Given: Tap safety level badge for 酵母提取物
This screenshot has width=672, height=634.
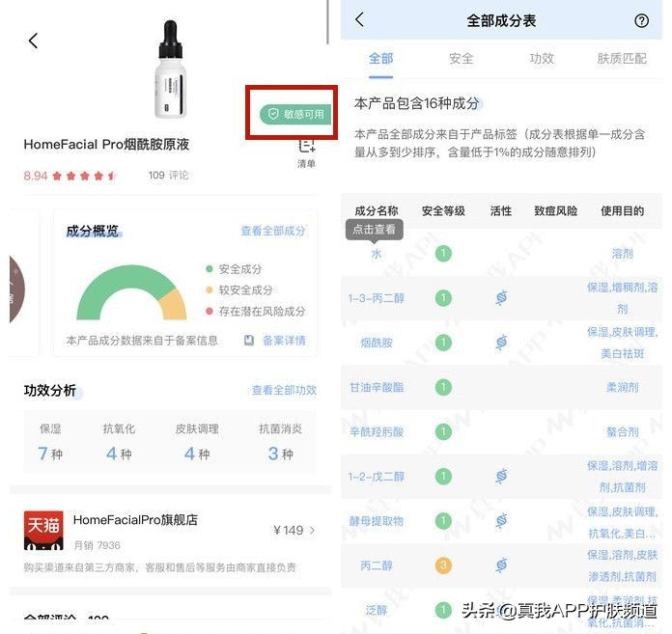Looking at the screenshot, I should coord(443,520).
